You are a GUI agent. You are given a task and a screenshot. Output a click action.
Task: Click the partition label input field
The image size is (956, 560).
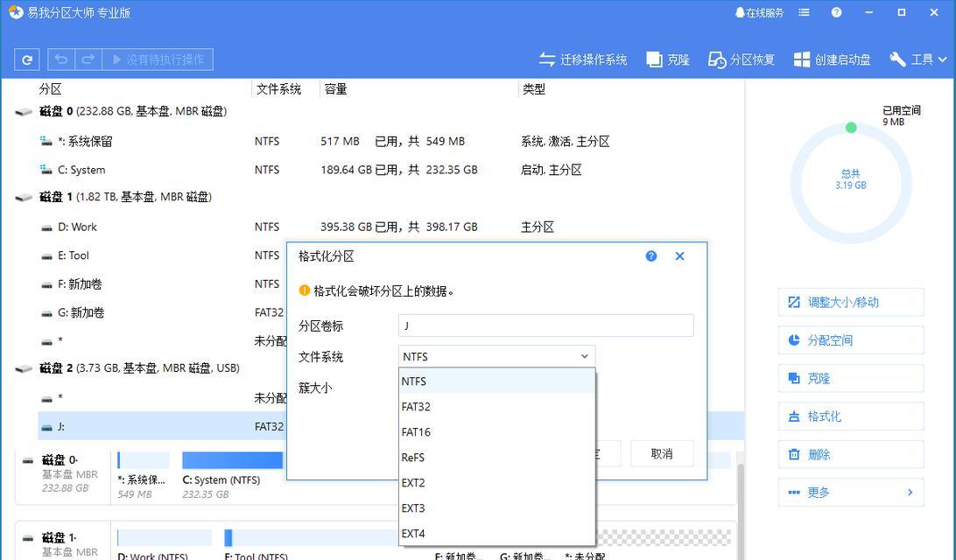click(x=545, y=325)
